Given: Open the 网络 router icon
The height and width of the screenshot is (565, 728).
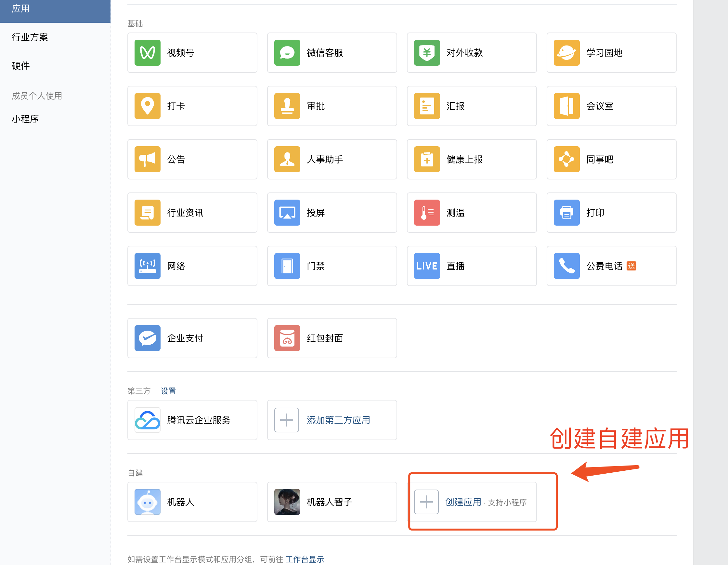Looking at the screenshot, I should point(147,266).
